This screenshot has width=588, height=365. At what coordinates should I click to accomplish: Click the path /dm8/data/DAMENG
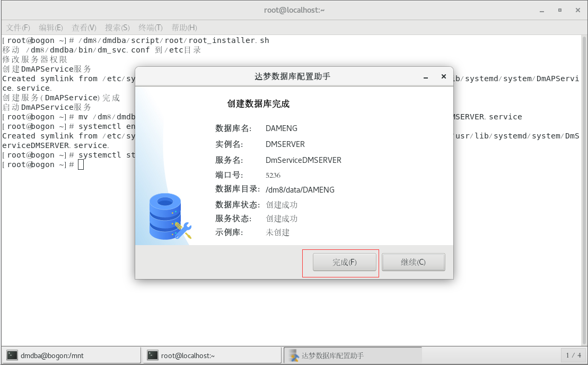(300, 190)
